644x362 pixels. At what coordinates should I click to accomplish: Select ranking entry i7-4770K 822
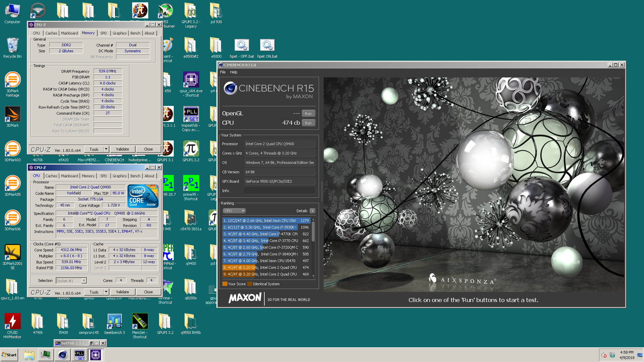click(267, 234)
